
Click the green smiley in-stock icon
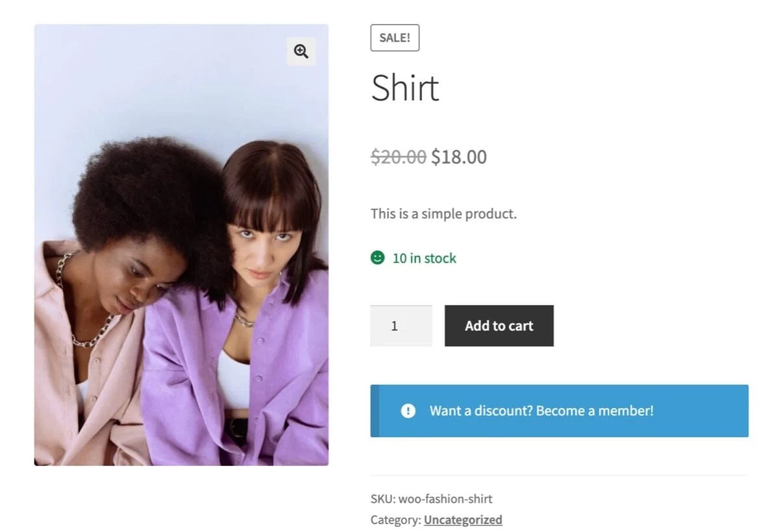click(377, 258)
